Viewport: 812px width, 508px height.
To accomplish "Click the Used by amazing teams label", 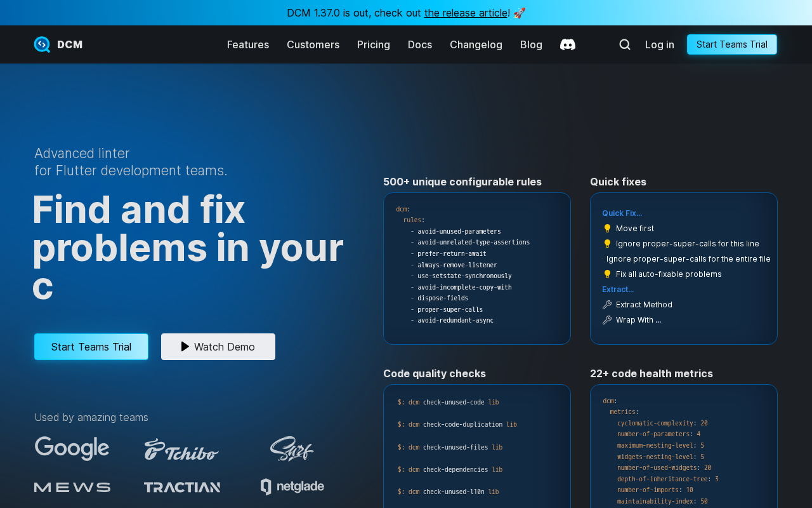I will click(x=91, y=417).
